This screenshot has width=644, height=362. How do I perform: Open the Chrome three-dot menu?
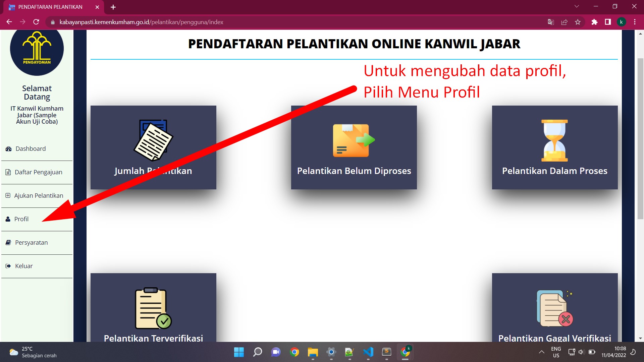635,22
